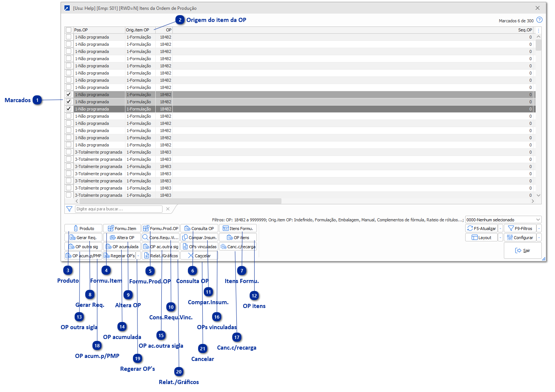Viewport: 555px width, 392px height.
Task: Open Formu.Item
Action: click(x=122, y=229)
